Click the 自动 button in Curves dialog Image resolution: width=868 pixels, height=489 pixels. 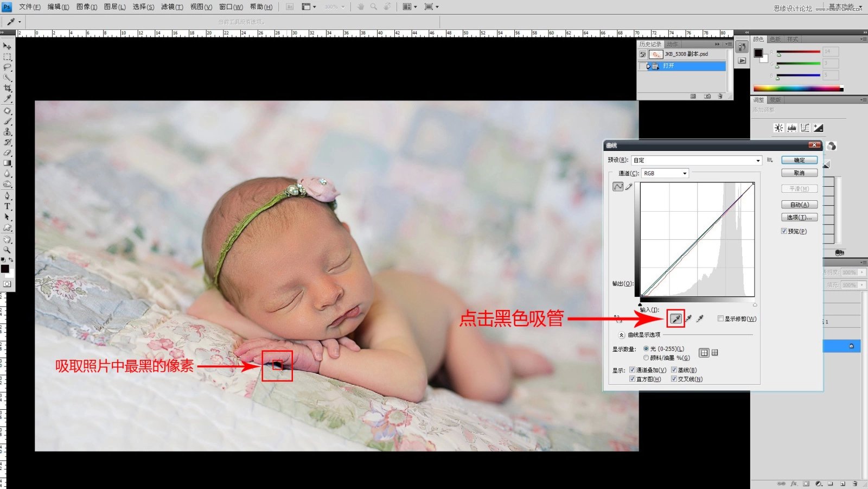point(799,204)
